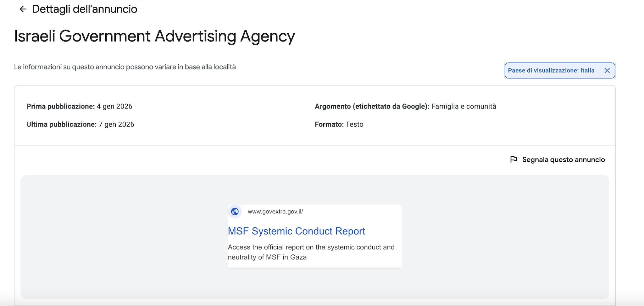Dismiss the Paese di visualizzazione: Italia filter

tap(608, 70)
